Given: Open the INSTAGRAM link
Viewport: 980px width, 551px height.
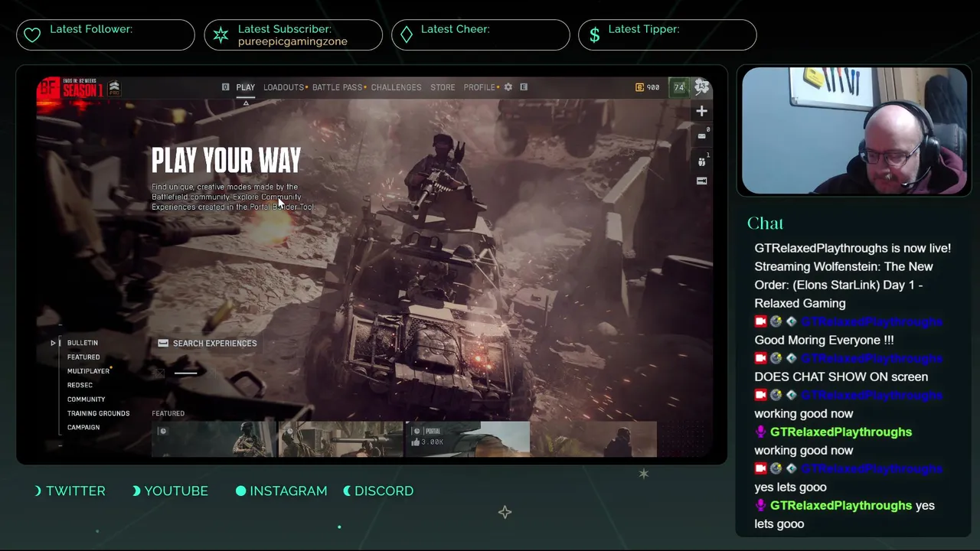Looking at the screenshot, I should [288, 491].
